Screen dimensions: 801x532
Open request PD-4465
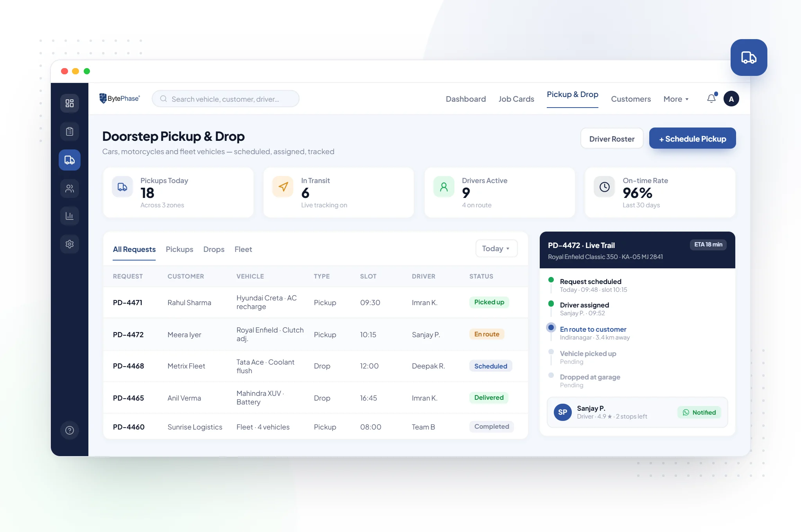pyautogui.click(x=128, y=398)
